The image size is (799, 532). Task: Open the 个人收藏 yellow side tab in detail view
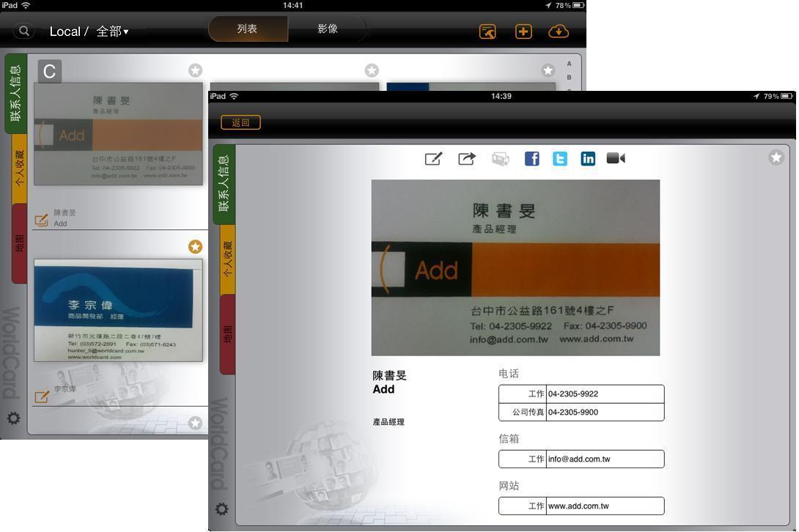(x=227, y=259)
